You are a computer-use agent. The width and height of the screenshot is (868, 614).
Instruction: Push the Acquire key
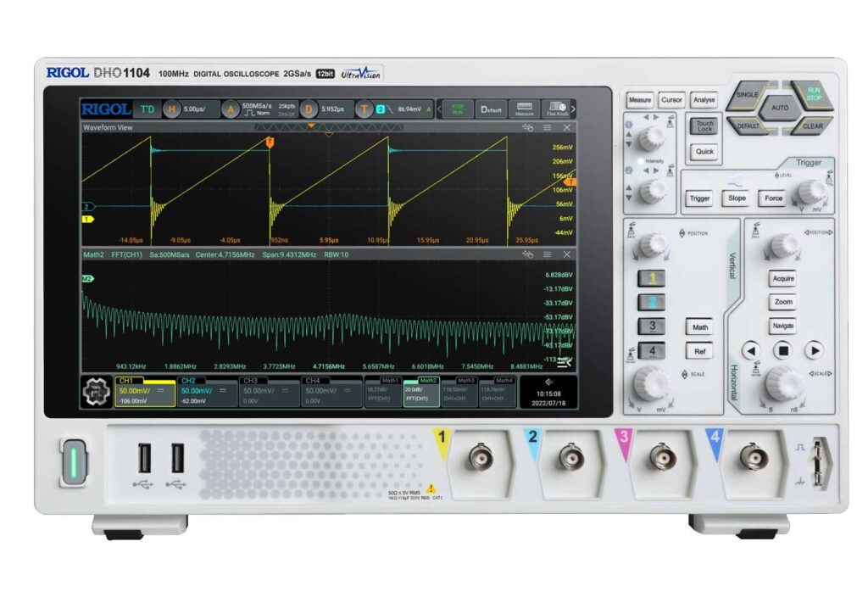tap(782, 278)
